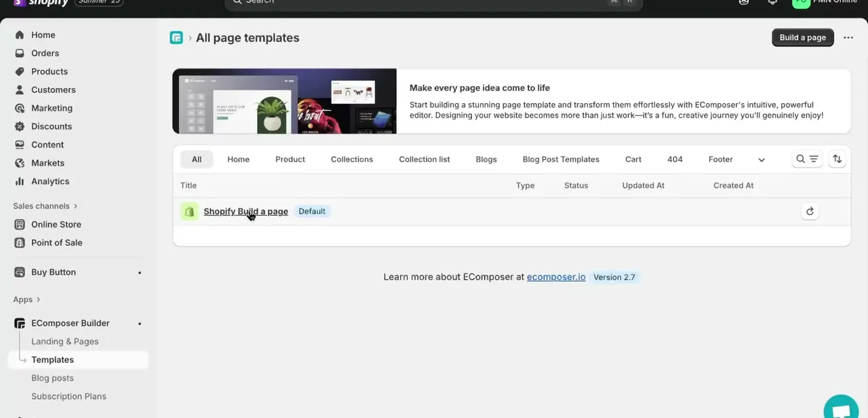Click the Shopify icon in template row
The image size is (868, 418).
[189, 211]
